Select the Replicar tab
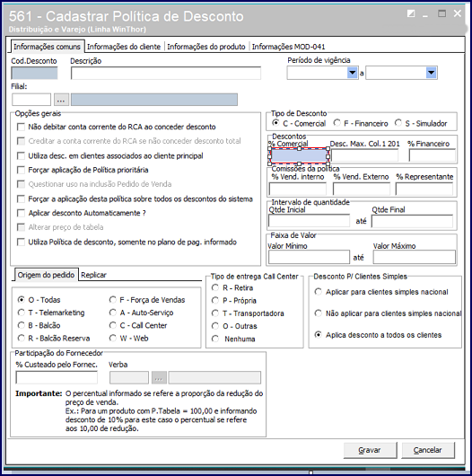Screen dimensions: 472x476 pyautogui.click(x=93, y=275)
